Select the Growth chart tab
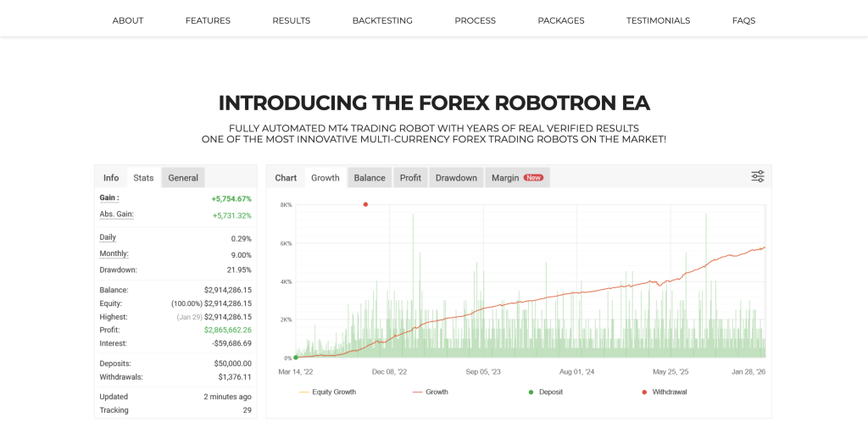 coord(325,178)
